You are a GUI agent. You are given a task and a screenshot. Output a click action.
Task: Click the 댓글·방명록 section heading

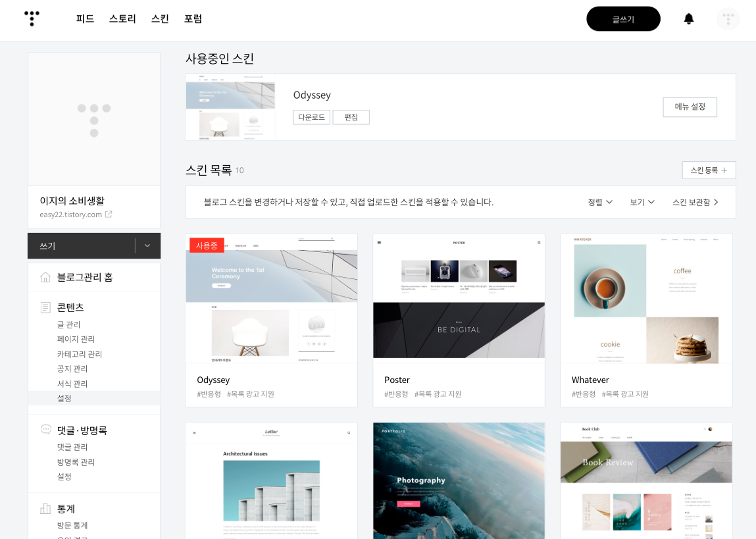[82, 430]
